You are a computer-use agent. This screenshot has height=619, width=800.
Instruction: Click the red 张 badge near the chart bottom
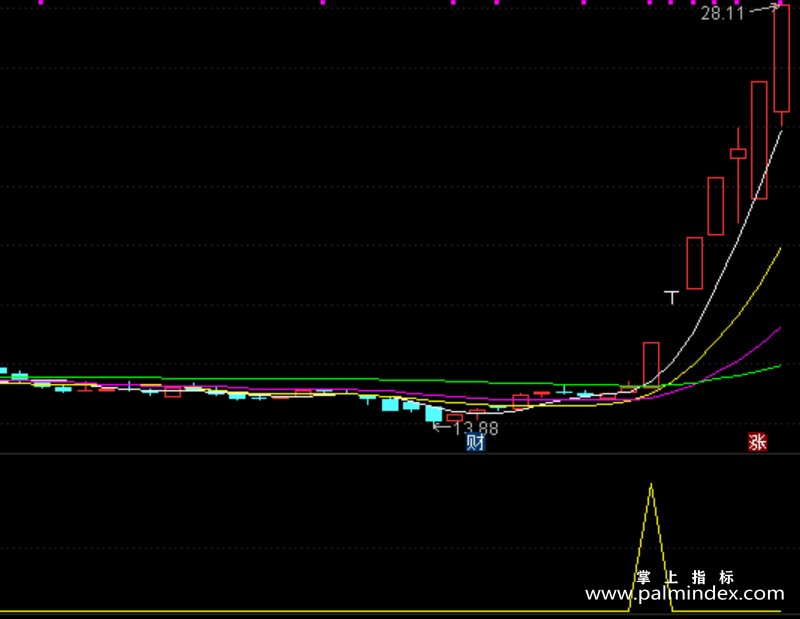click(x=758, y=442)
